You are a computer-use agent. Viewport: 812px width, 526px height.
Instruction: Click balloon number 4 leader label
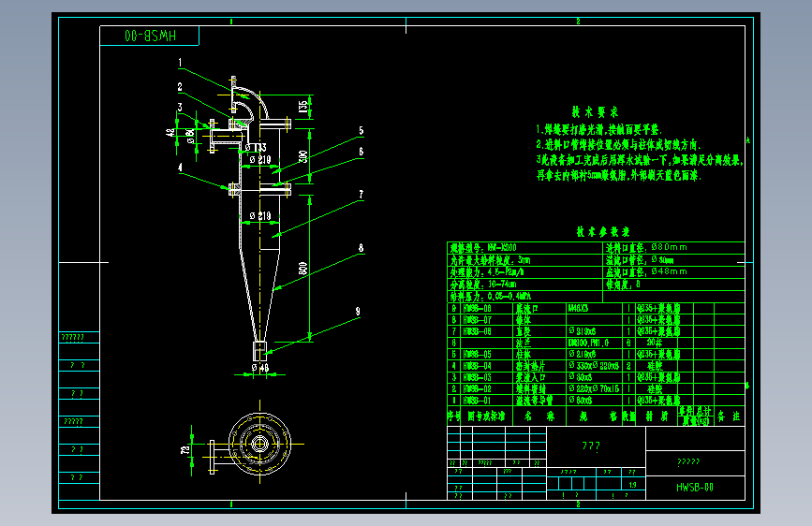click(x=180, y=168)
